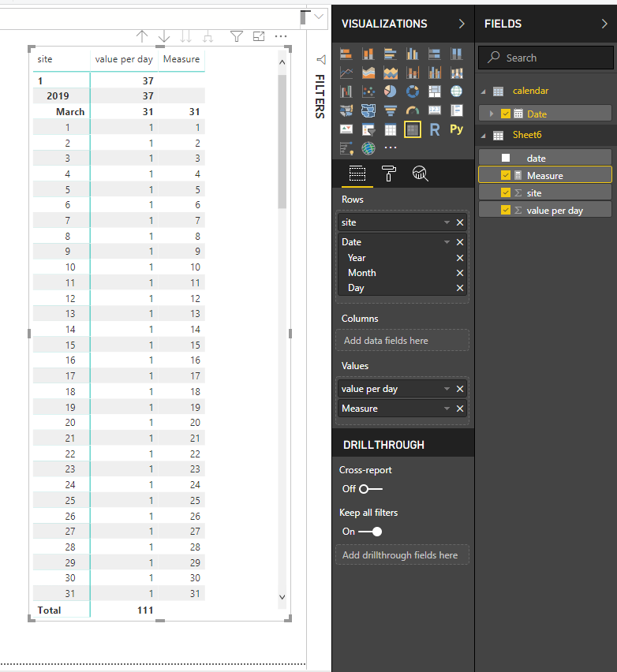Open Measure dropdown in Values
This screenshot has width=617, height=672.
click(447, 409)
